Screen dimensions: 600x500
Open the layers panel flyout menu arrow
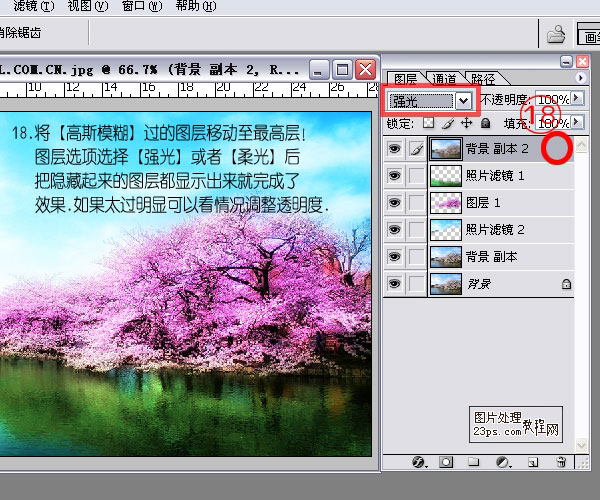click(x=580, y=78)
